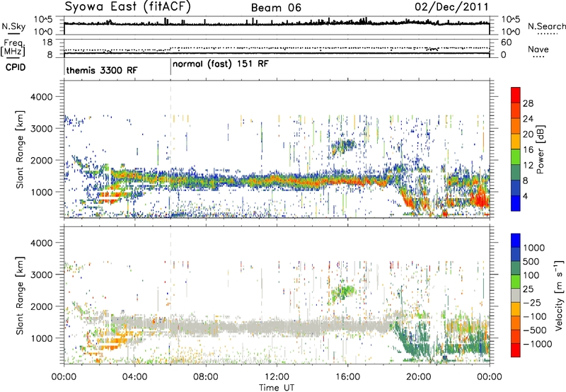Image resolution: width=566 pixels, height=392 pixels.
Task: Click '2000' tick on velocity panel axis
Action: [42, 306]
